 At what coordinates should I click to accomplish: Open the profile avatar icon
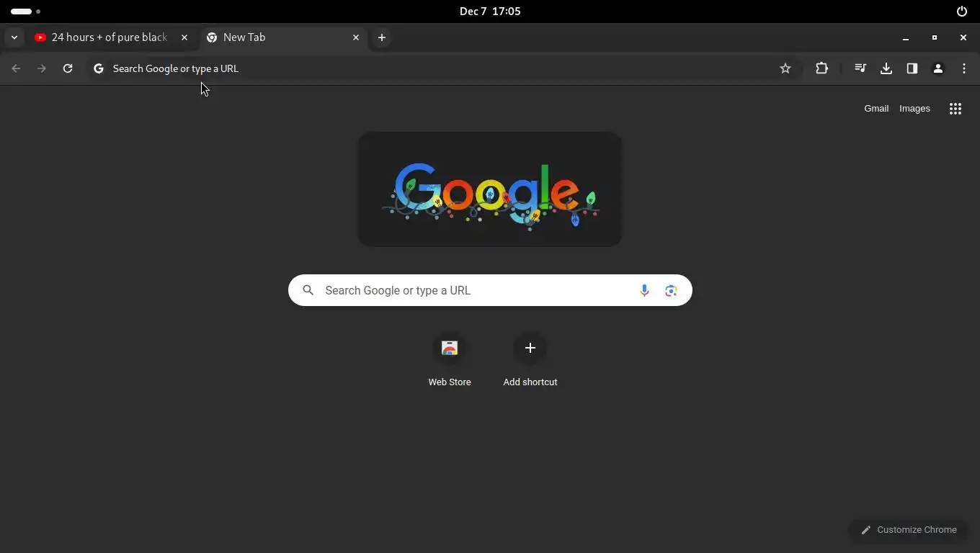(x=938, y=68)
